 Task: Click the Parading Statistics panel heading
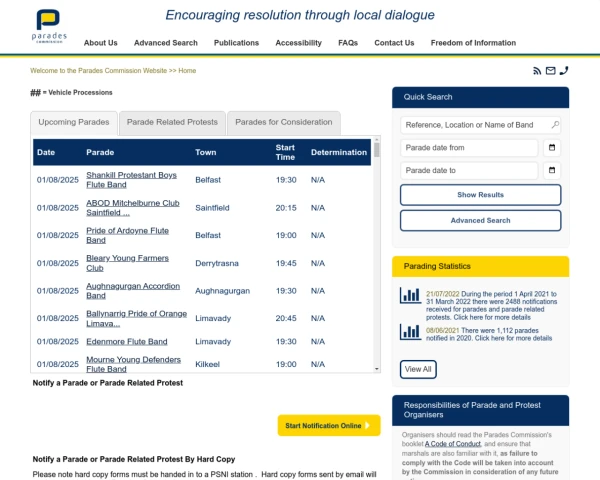click(x=481, y=266)
